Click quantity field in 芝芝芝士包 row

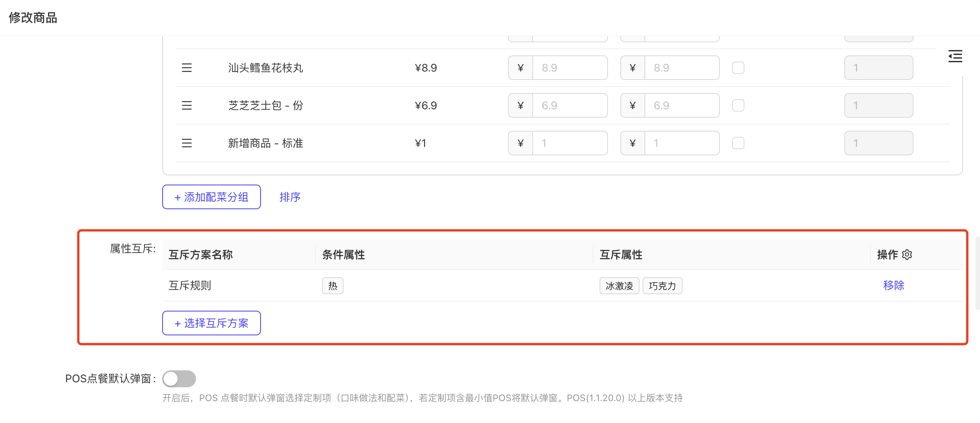879,105
